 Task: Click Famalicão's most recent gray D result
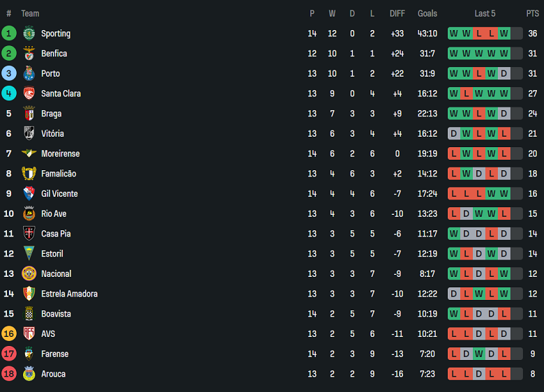[x=504, y=174]
